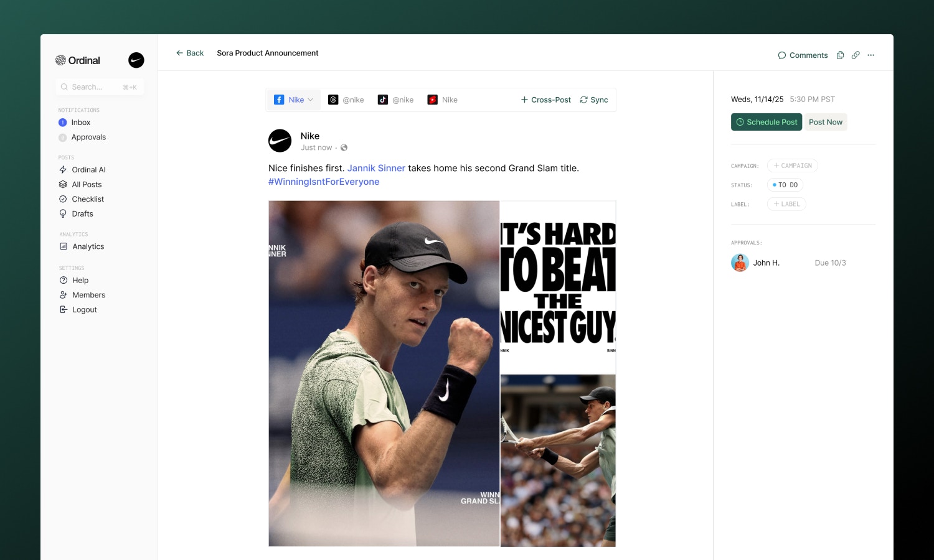Click the duplicate post copy icon
The width and height of the screenshot is (934, 560).
tap(840, 55)
